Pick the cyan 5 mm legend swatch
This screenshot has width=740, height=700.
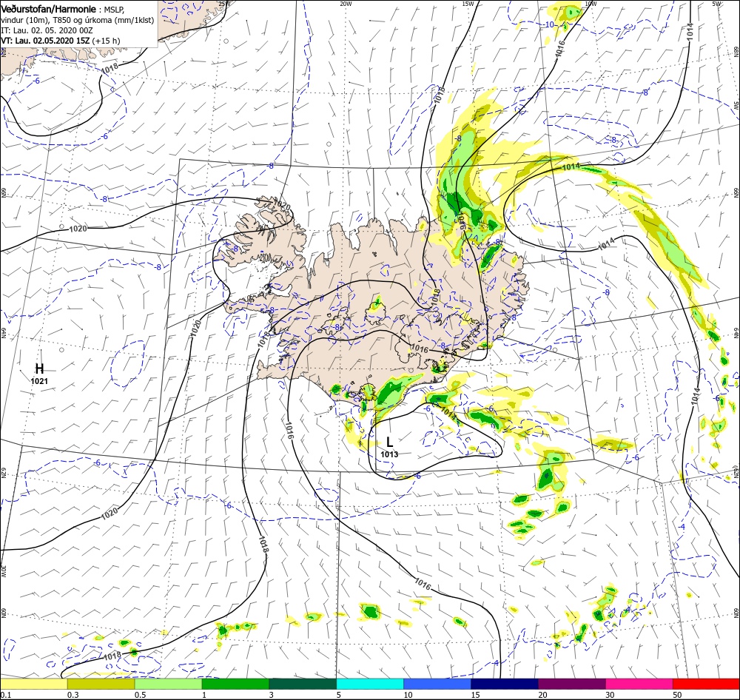click(x=370, y=684)
